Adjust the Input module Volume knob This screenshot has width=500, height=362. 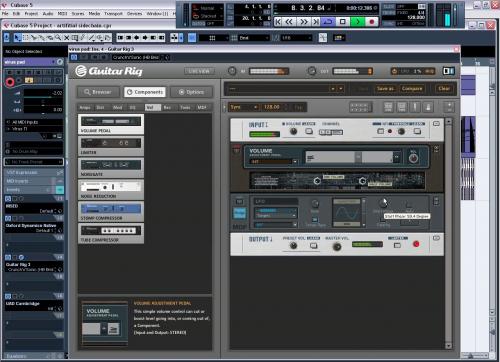point(293,131)
